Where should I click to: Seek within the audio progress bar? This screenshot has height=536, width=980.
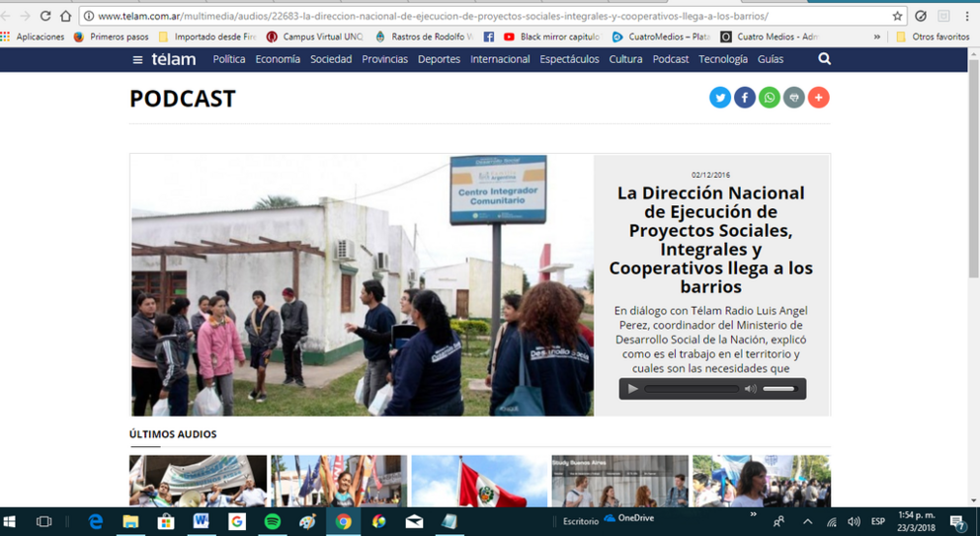[x=692, y=389]
